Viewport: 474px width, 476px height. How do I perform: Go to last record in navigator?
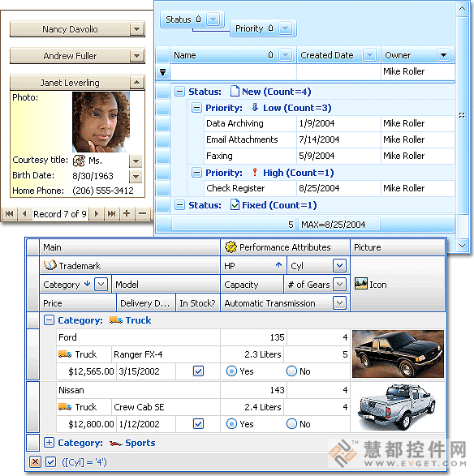coord(111,214)
